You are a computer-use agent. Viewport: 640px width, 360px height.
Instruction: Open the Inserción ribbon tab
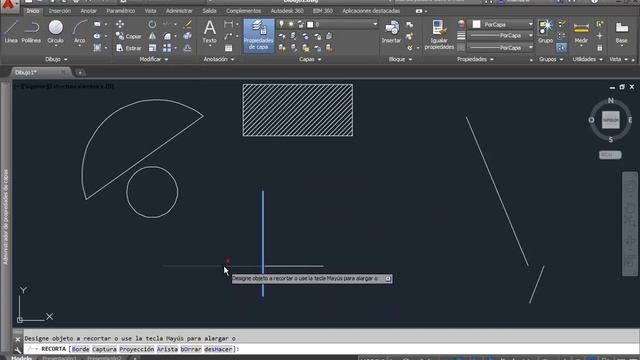(60, 11)
